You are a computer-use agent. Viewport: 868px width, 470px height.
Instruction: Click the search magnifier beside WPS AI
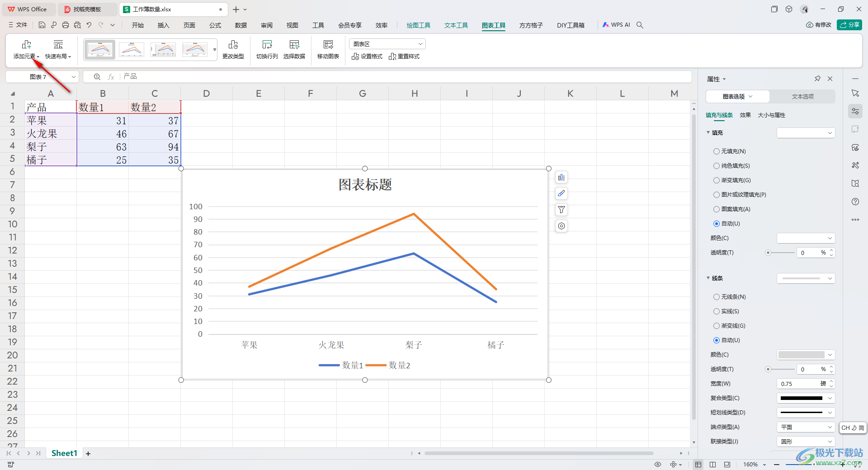tap(640, 25)
